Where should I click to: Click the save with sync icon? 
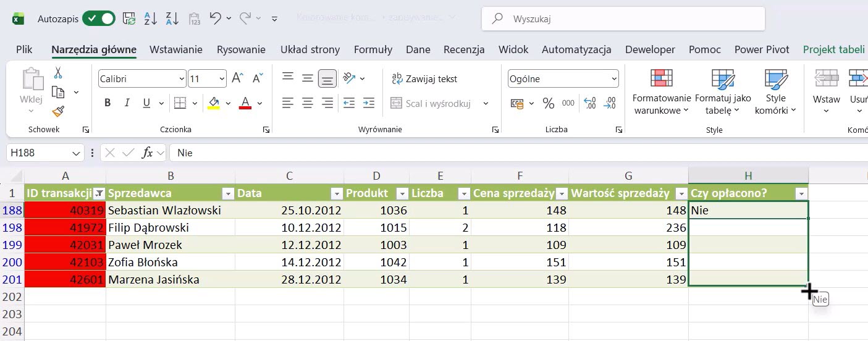(129, 19)
